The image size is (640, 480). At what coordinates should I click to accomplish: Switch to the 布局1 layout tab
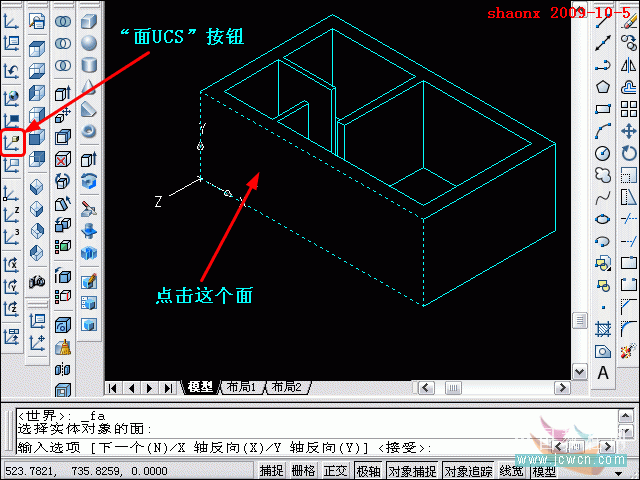click(x=241, y=387)
